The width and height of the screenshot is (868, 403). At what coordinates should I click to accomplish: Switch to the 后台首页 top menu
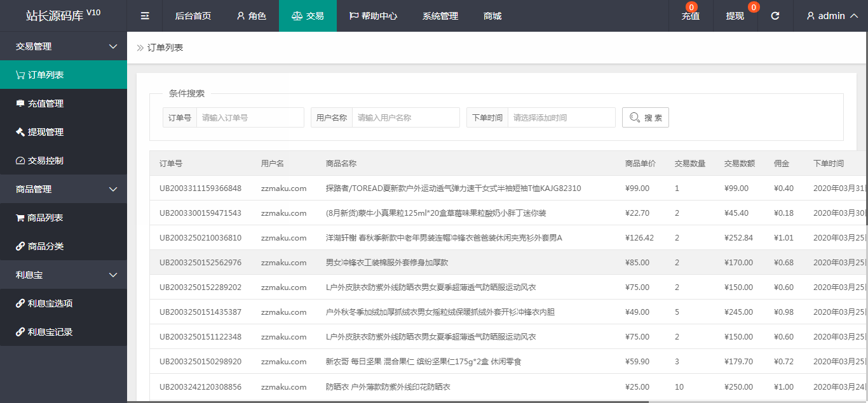(x=193, y=16)
